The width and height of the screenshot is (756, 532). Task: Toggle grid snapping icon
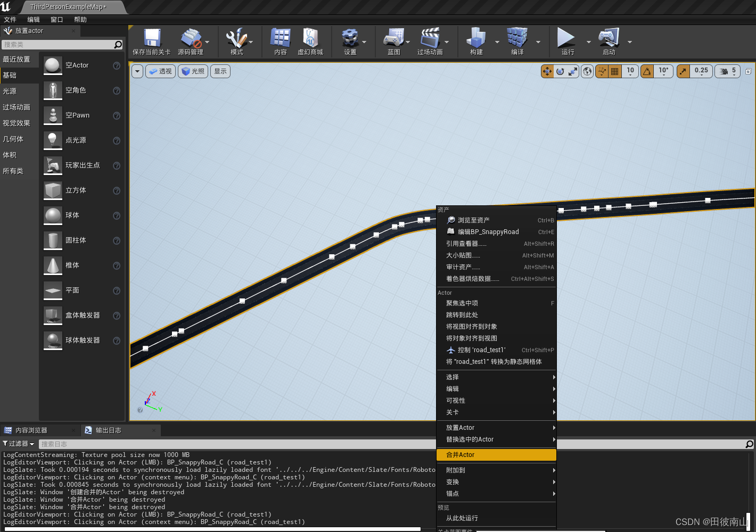pos(615,71)
